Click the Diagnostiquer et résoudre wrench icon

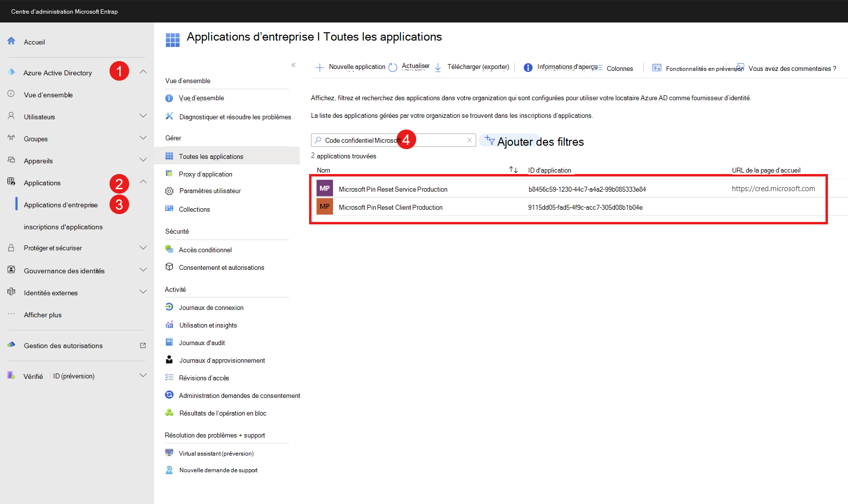point(169,116)
